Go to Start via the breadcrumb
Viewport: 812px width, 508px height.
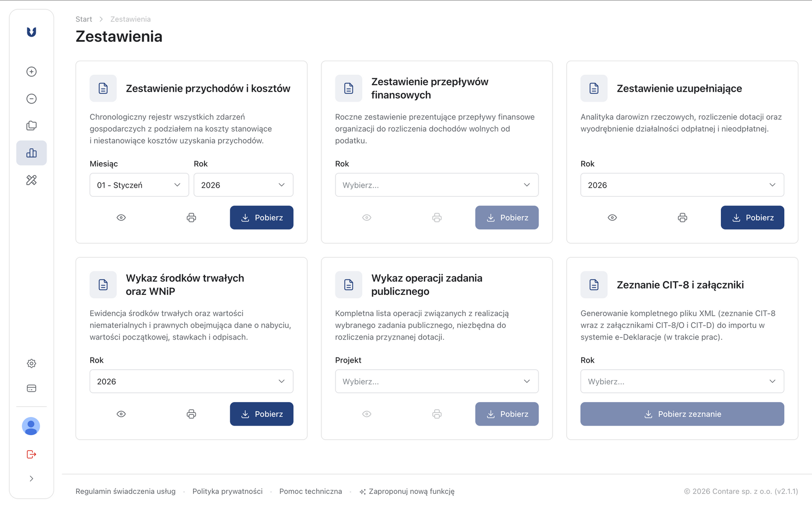84,19
